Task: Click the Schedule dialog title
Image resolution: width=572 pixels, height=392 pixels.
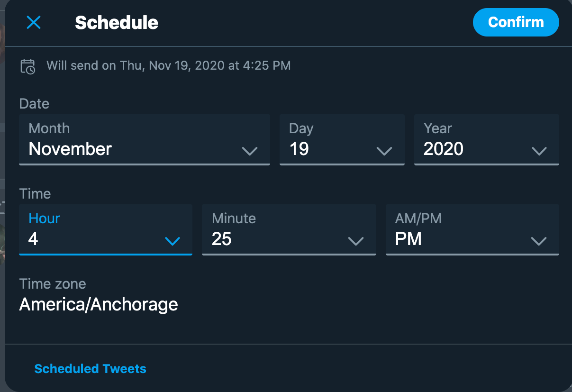Action: point(117,23)
